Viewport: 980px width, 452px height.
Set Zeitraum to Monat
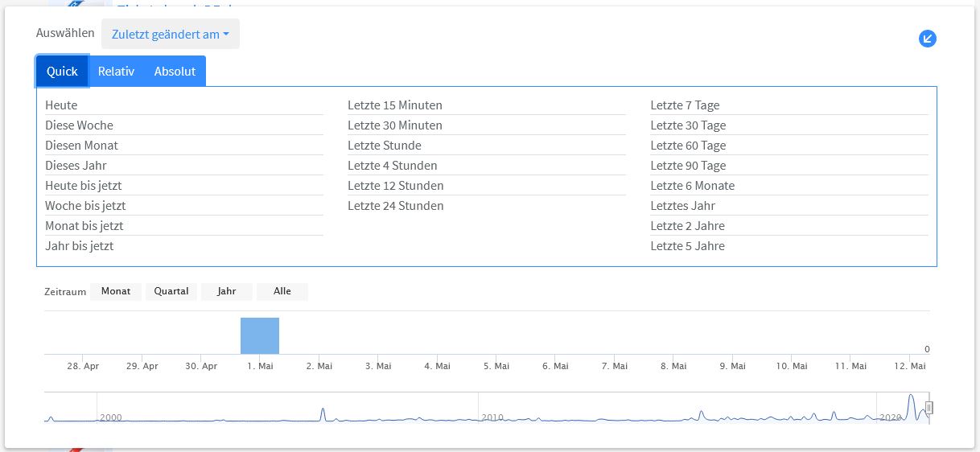[x=116, y=291]
